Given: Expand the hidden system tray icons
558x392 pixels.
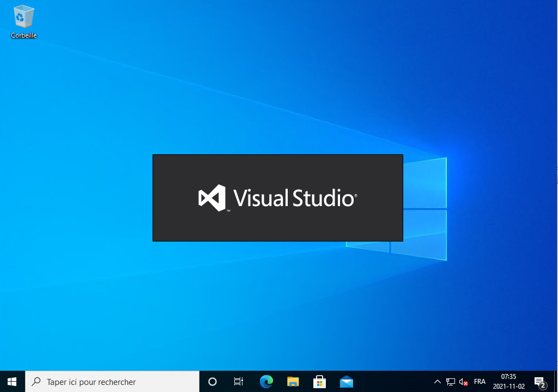Looking at the screenshot, I should (437, 382).
